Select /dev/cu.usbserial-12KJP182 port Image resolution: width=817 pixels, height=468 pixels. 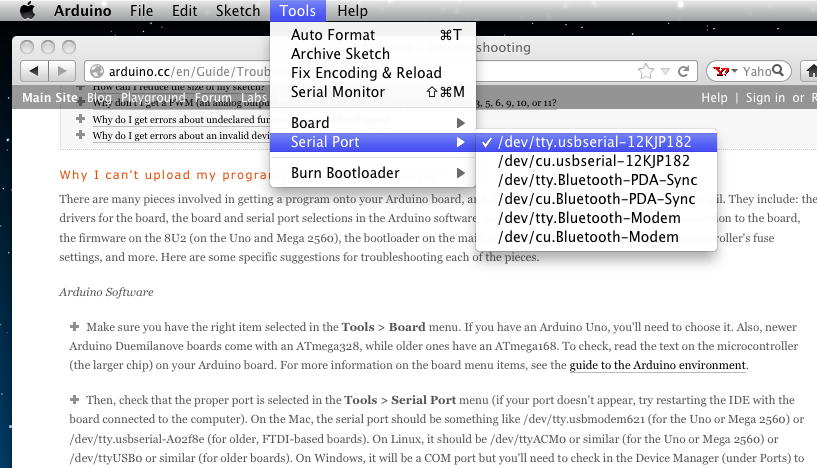(596, 161)
